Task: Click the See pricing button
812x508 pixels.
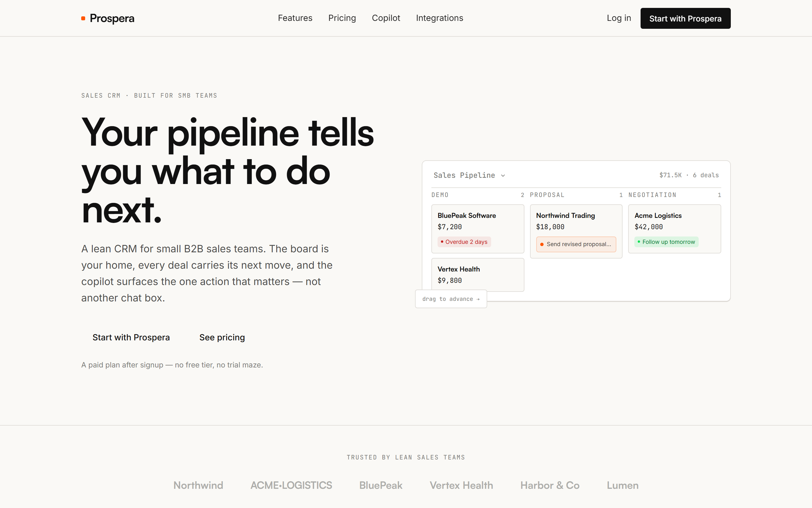Action: [x=222, y=337]
